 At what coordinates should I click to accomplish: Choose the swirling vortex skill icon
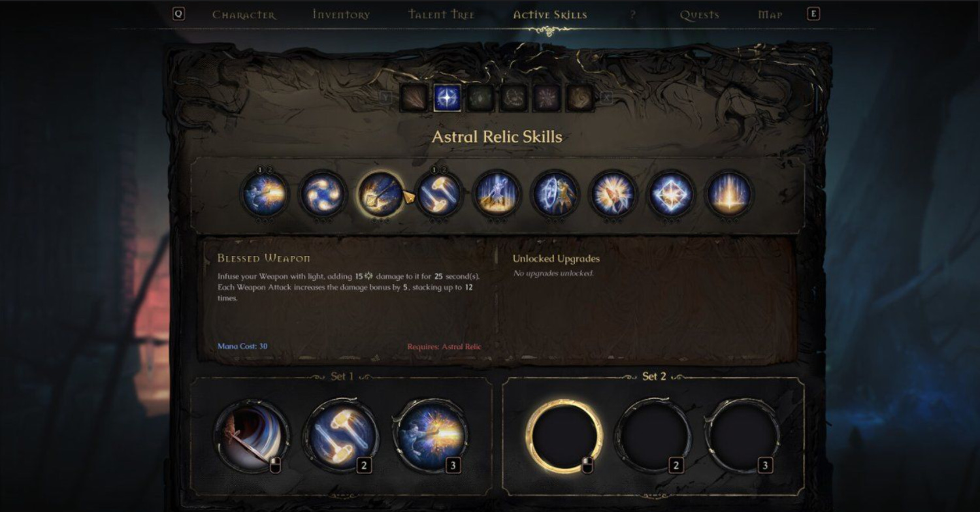323,195
